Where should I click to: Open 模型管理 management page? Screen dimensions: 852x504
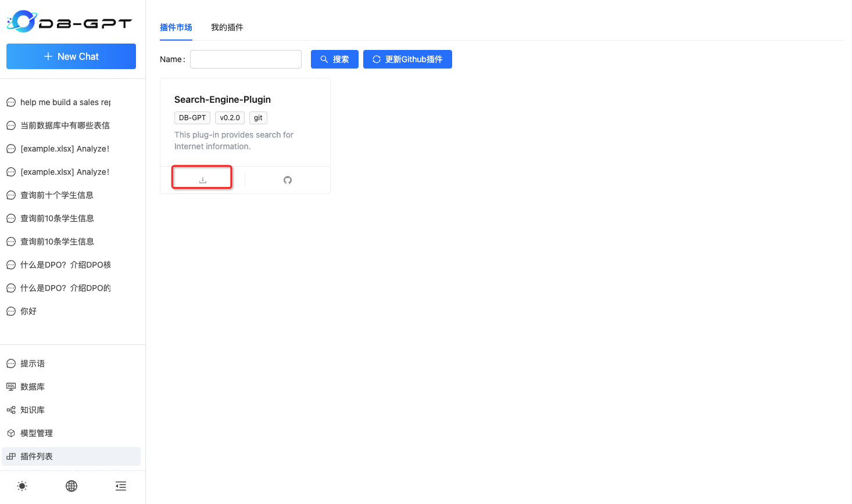(x=35, y=433)
